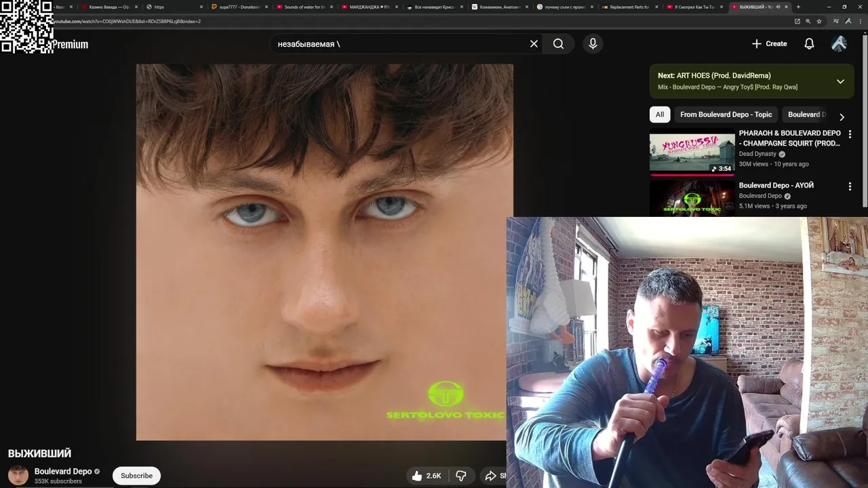Click the album cover video player

[x=324, y=252]
